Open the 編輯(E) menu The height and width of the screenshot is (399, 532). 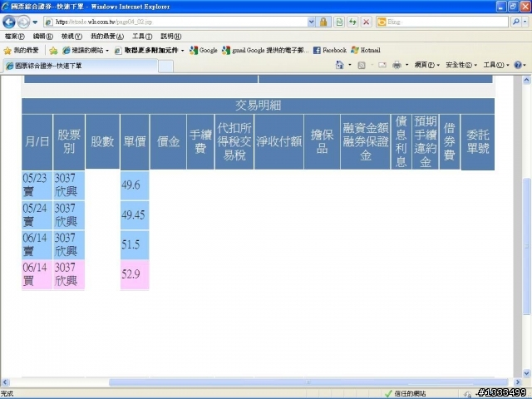(42, 36)
